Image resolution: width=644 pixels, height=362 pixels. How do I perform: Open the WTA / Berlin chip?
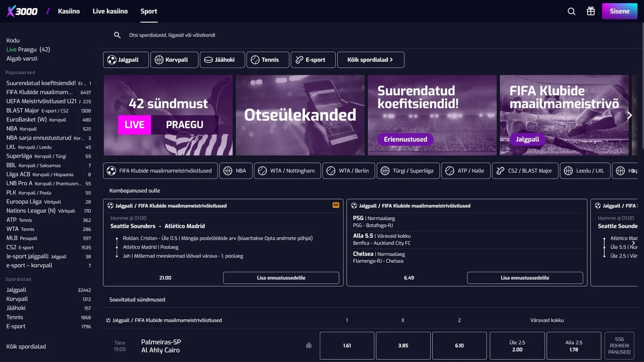click(349, 171)
